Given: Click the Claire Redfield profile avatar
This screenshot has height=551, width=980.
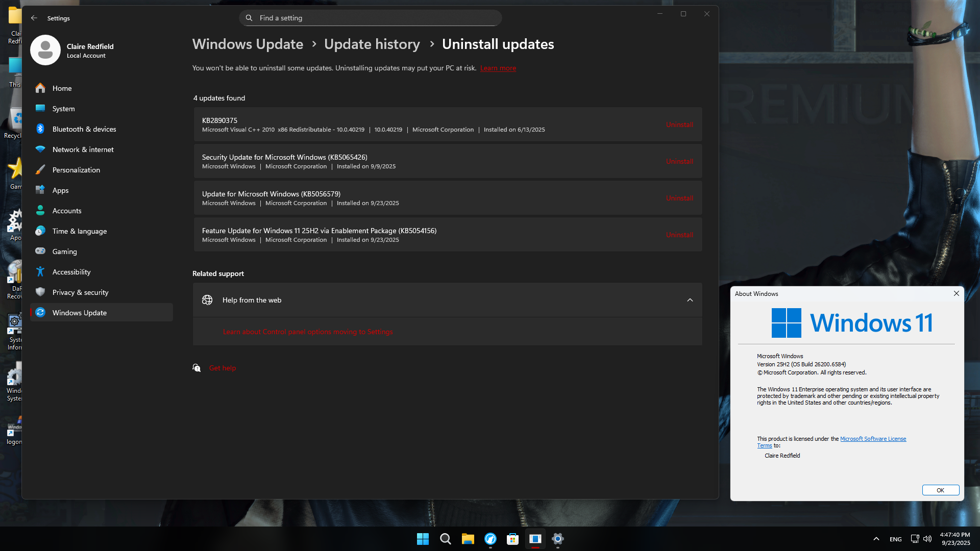Looking at the screenshot, I should click(45, 50).
